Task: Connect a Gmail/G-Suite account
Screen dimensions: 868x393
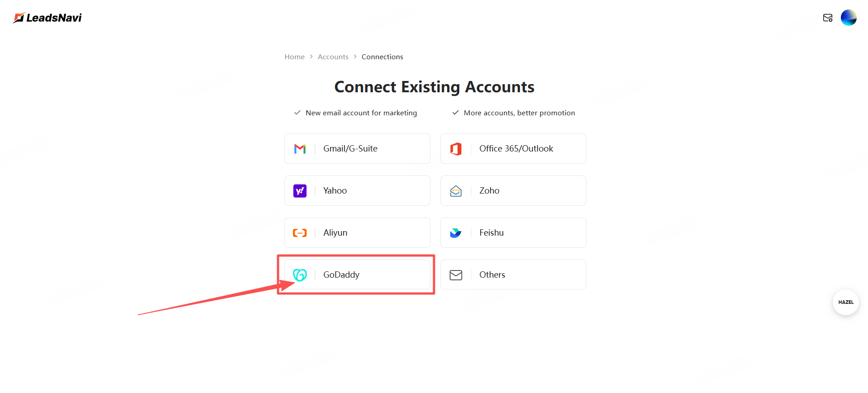Action: [357, 149]
